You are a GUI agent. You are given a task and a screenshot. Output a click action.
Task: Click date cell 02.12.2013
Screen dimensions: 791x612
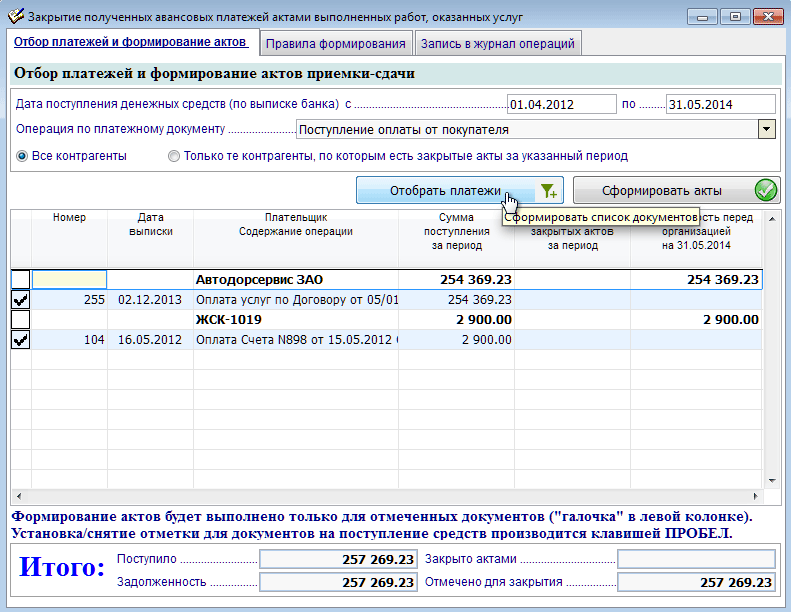[x=150, y=300]
